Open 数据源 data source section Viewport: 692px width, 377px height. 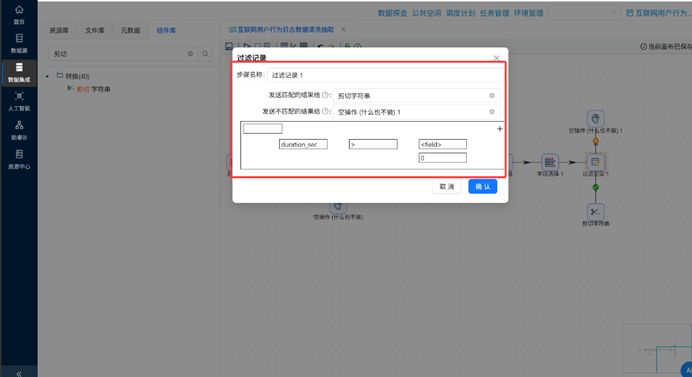click(x=19, y=43)
